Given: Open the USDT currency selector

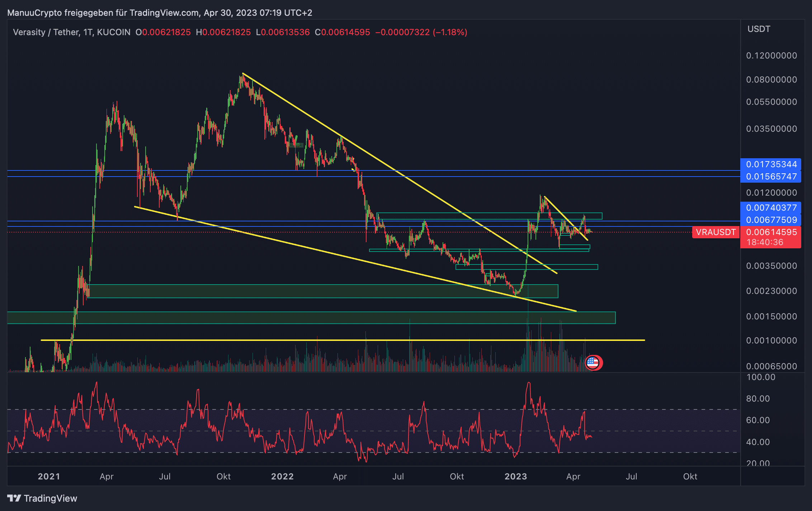Looking at the screenshot, I should pyautogui.click(x=759, y=29).
